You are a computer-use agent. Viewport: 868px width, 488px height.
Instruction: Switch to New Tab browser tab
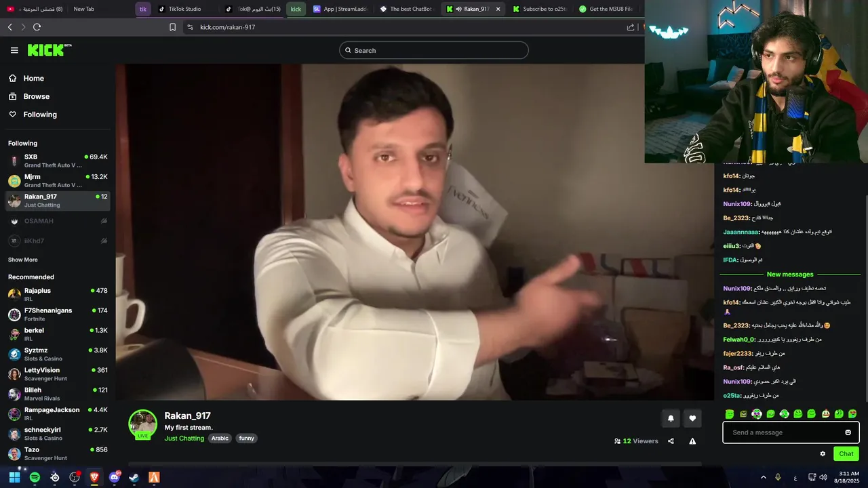tap(84, 9)
